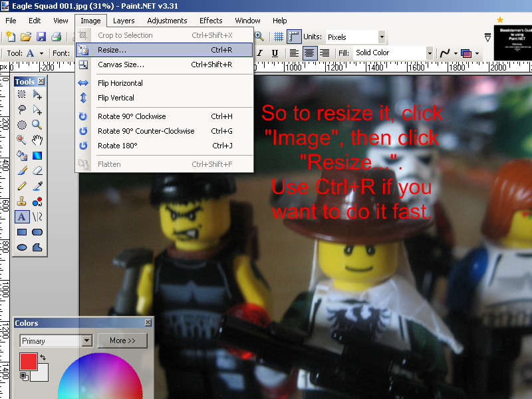Viewport: 532px width, 399px height.
Task: Open the Edit menu
Action: point(35,21)
